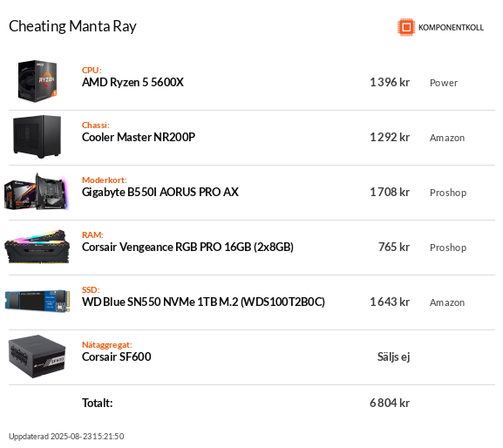Open the Corsair SF600 power supply image
The height and width of the screenshot is (448, 503).
[37, 356]
